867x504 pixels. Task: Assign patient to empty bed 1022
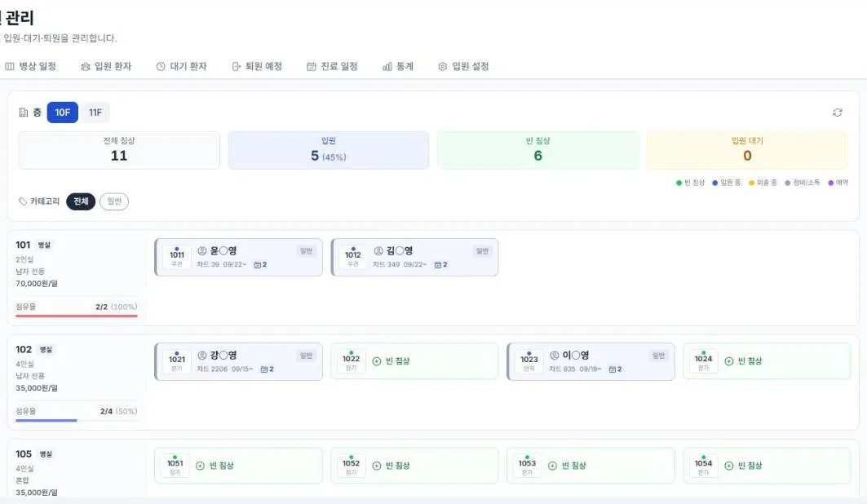pos(414,360)
